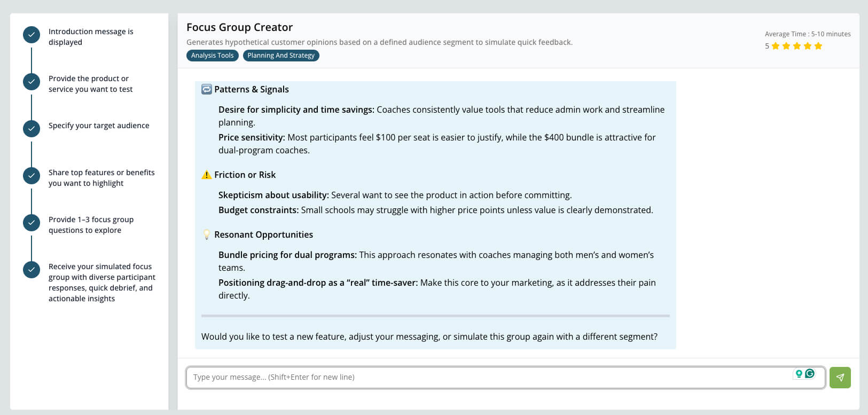The width and height of the screenshot is (868, 415).
Task: Click the lightbulb icon beside Resonant Opportunities
Action: pos(206,234)
